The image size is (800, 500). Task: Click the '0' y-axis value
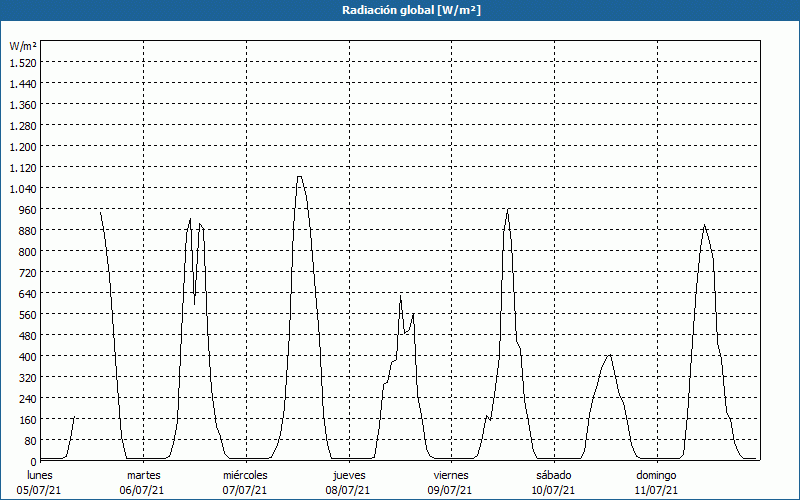(x=33, y=462)
